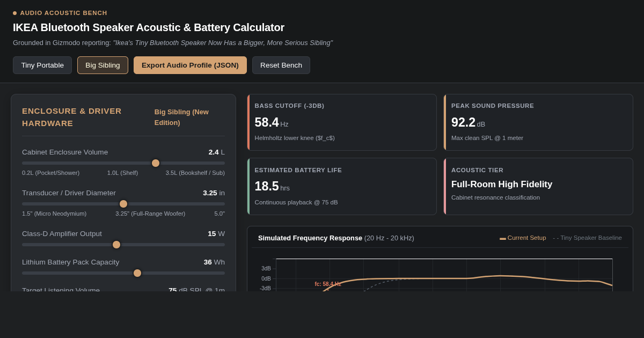Screen dimensions: 644x338
Task: Click the 3.25" (Full-Range Woofer) label
Action: click(x=150, y=214)
